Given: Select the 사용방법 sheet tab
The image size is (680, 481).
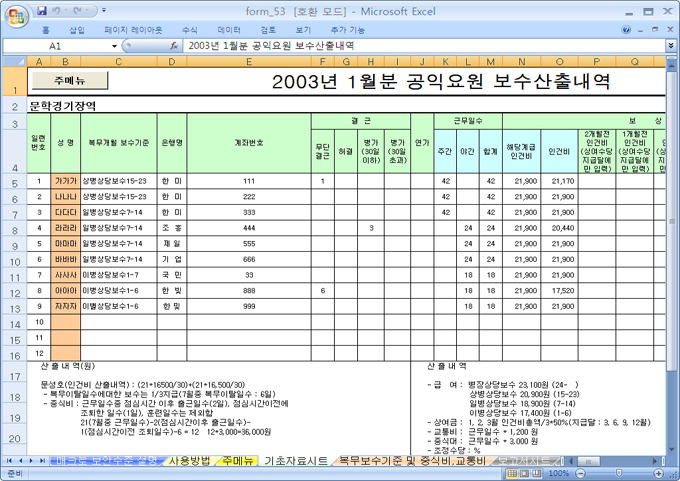Looking at the screenshot, I should 190,461.
